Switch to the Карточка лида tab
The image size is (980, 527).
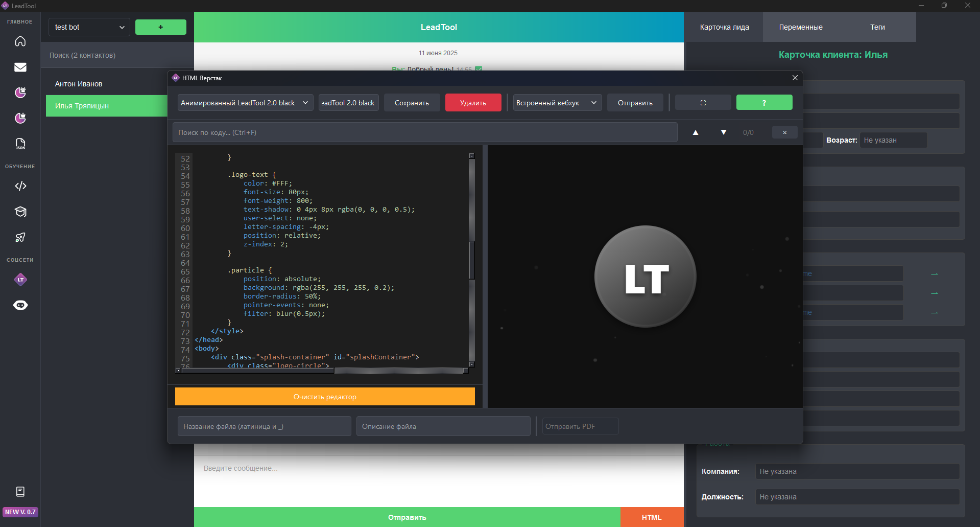(724, 27)
